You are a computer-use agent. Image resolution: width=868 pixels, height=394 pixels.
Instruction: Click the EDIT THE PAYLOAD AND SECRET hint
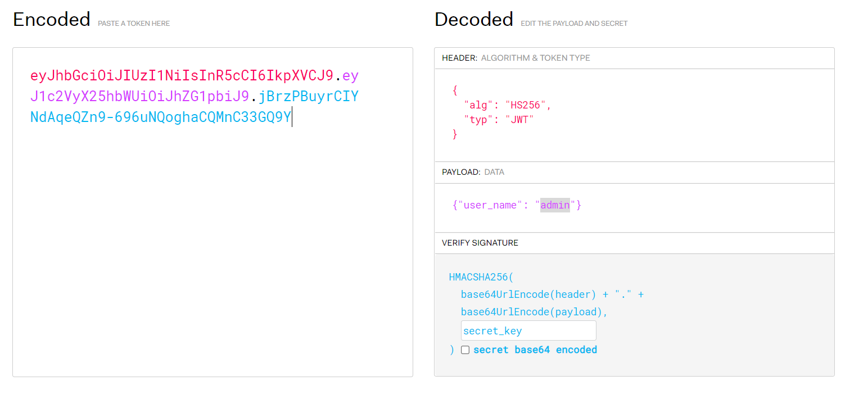pos(574,24)
